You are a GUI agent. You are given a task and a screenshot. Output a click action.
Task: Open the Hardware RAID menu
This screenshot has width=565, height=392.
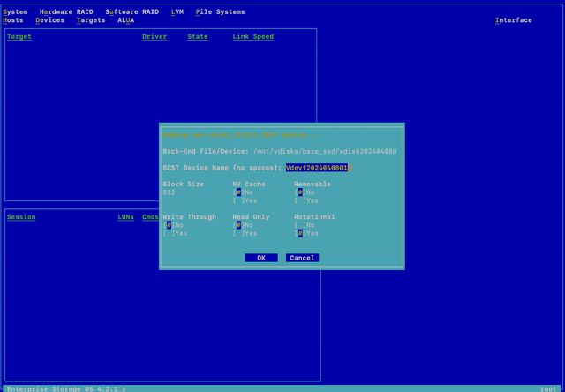point(66,11)
